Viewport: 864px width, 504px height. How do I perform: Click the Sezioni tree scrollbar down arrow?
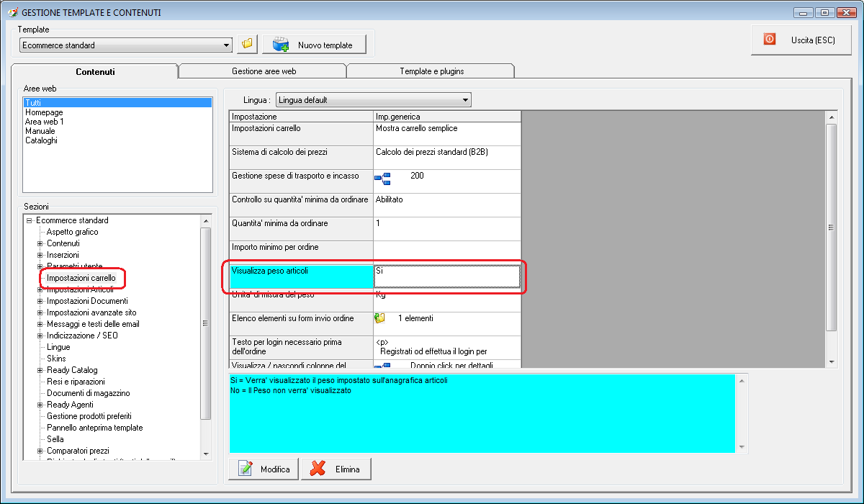coord(206,454)
